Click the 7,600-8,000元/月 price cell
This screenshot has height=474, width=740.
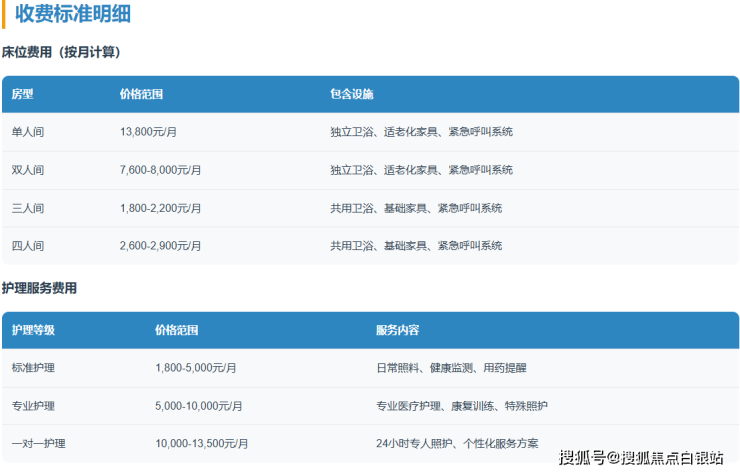tap(160, 170)
